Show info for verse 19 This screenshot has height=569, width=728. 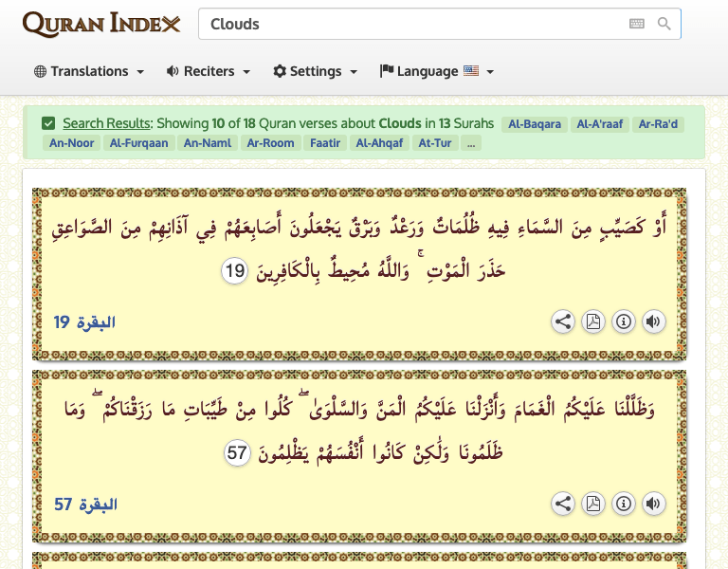pos(624,321)
